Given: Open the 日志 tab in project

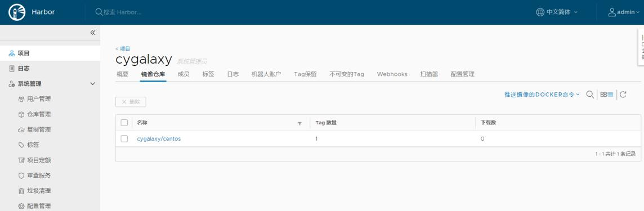Looking at the screenshot, I should tap(233, 74).
